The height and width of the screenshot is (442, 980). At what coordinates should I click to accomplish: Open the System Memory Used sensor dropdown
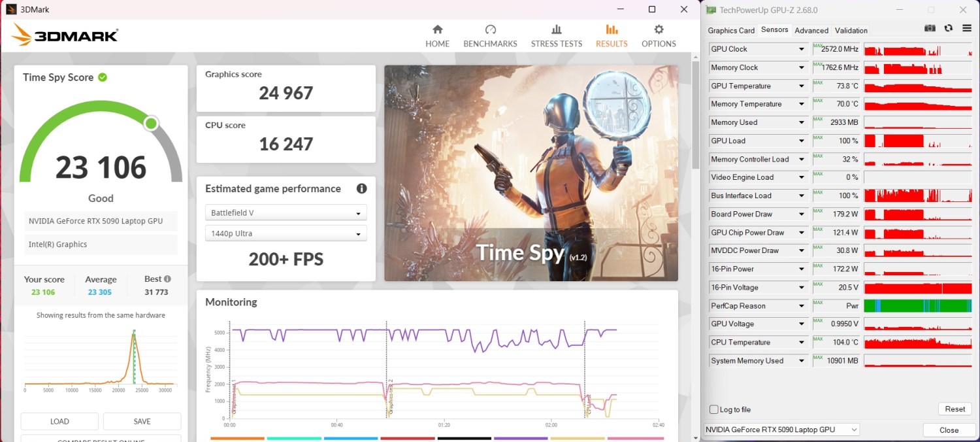click(x=802, y=360)
